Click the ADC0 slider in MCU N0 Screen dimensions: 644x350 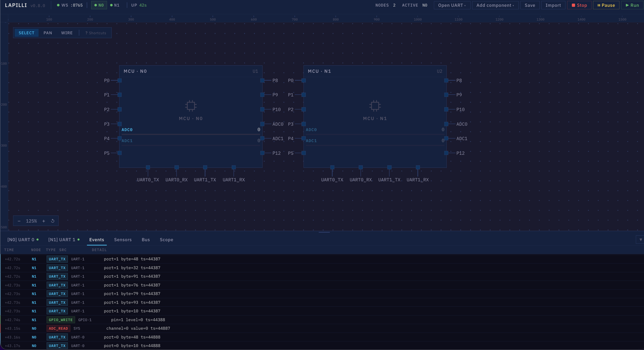[x=191, y=134]
